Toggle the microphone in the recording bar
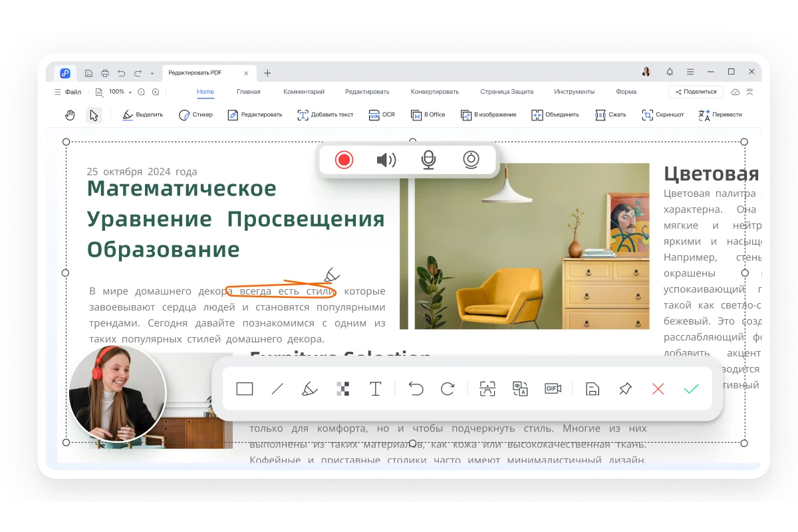 pyautogui.click(x=429, y=160)
